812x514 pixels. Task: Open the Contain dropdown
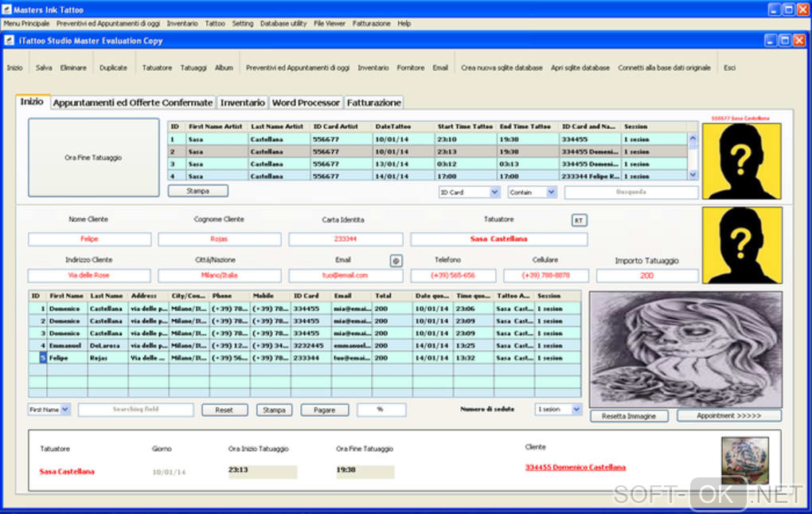click(x=550, y=193)
